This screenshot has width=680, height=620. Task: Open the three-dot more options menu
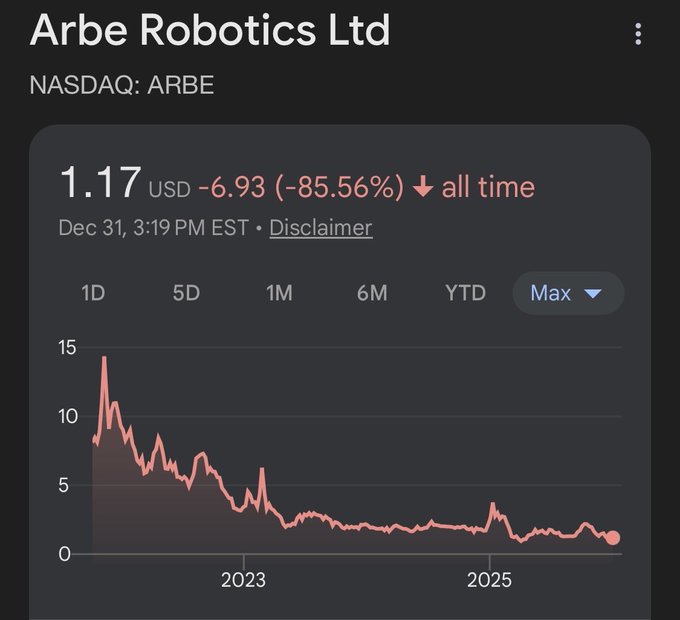coord(638,35)
